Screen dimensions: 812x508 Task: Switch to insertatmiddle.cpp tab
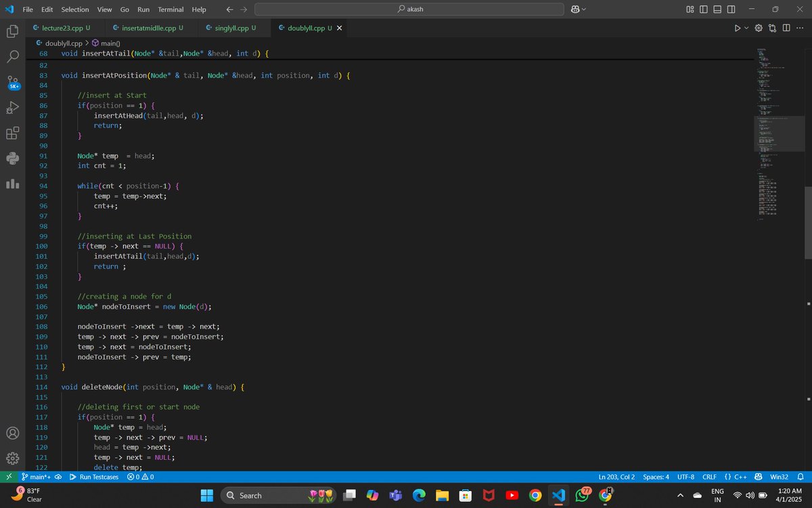tap(147, 28)
